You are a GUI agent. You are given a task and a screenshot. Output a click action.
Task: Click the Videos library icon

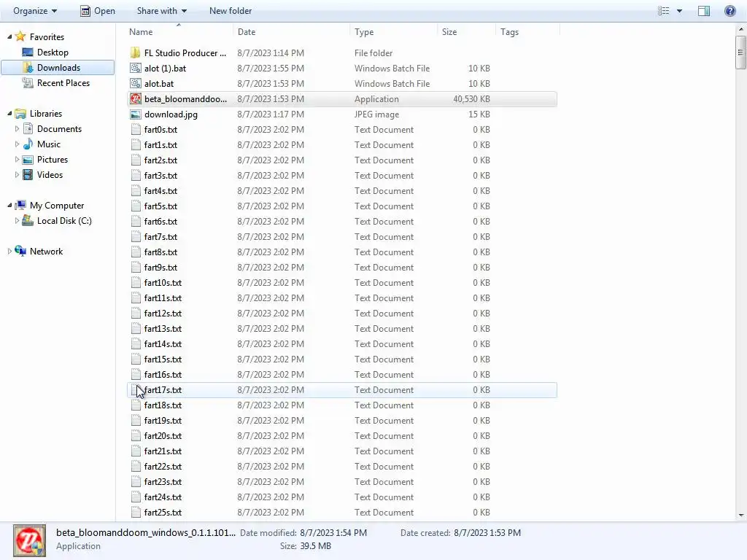coord(28,175)
